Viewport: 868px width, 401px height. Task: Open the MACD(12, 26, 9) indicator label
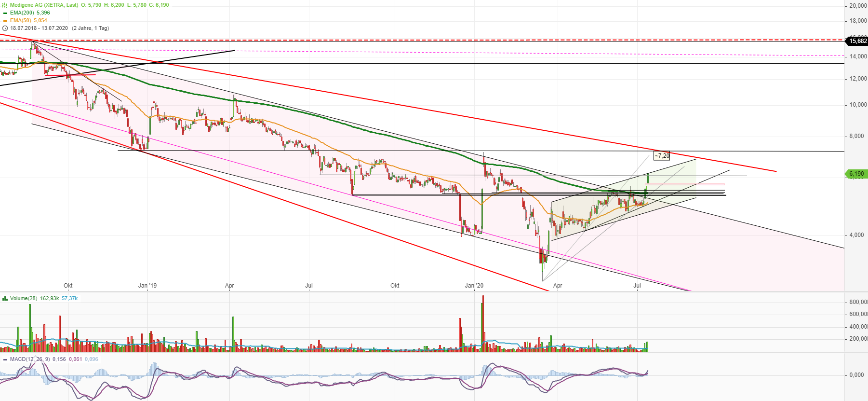(30, 359)
